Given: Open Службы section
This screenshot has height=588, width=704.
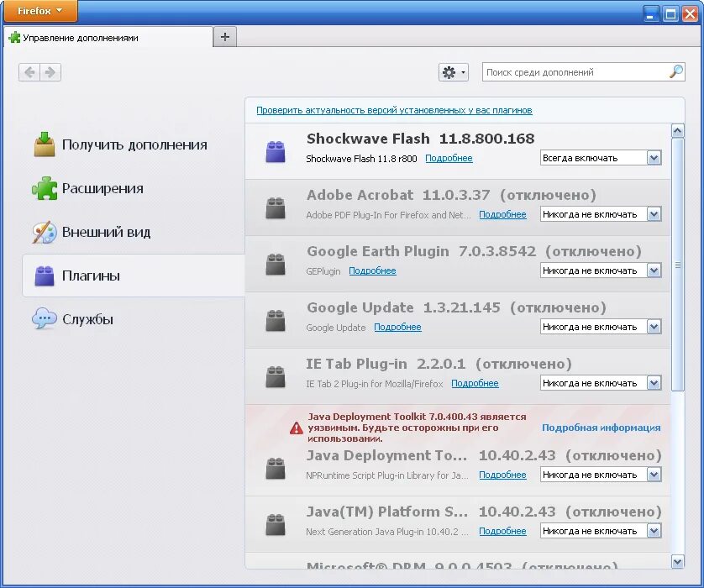Looking at the screenshot, I should point(134,319).
